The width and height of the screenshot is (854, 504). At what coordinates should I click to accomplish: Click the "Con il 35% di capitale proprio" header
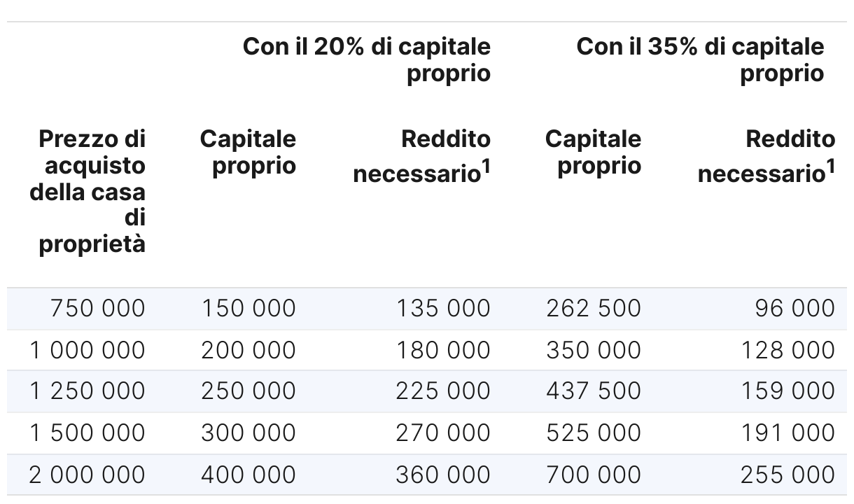pyautogui.click(x=700, y=60)
